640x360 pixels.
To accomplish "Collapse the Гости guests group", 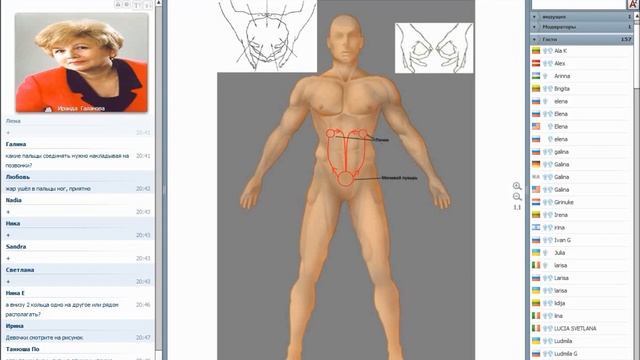I will (534, 40).
